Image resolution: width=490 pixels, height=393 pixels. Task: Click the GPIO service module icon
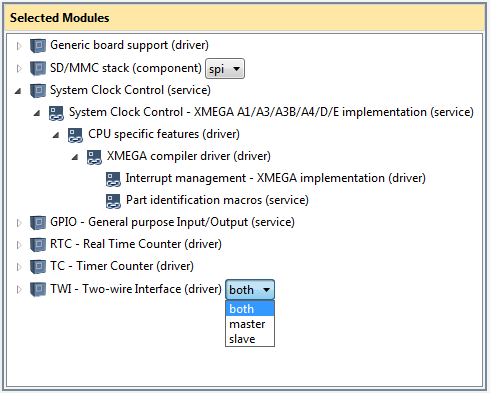tap(38, 222)
